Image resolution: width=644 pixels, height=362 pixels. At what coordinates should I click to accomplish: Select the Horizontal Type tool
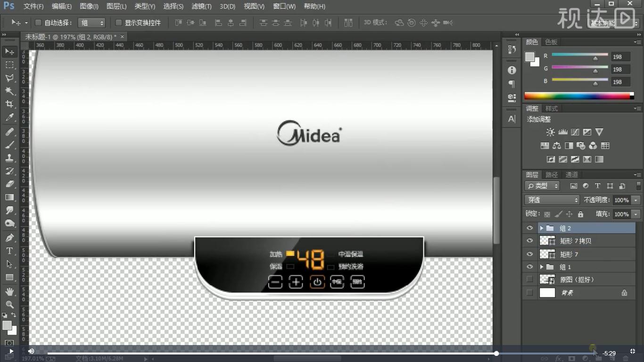coord(9,251)
